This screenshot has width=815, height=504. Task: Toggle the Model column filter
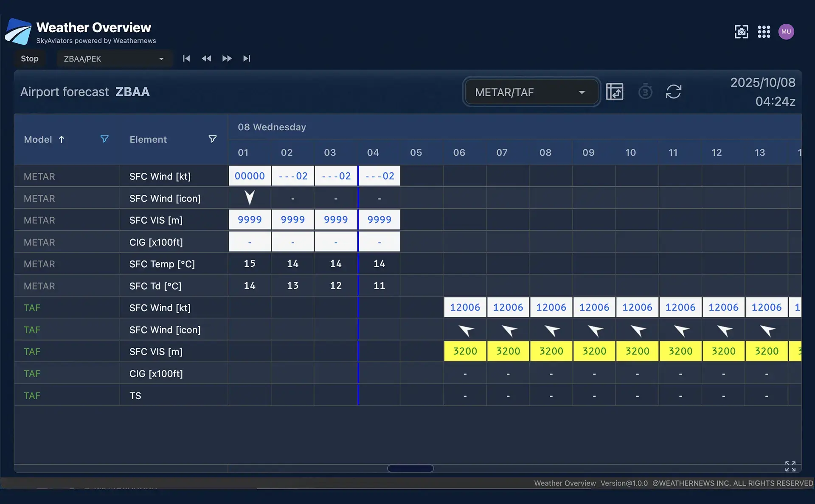click(104, 139)
